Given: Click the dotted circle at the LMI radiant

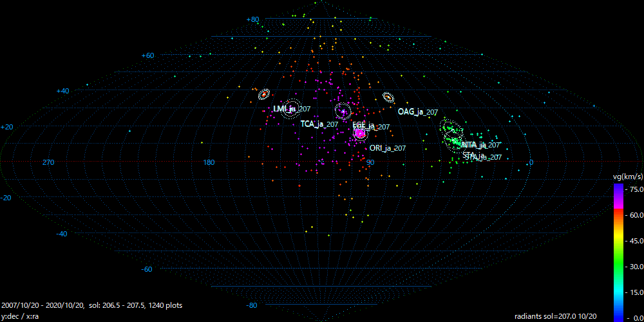Looking at the screenshot, I should 292,108.
